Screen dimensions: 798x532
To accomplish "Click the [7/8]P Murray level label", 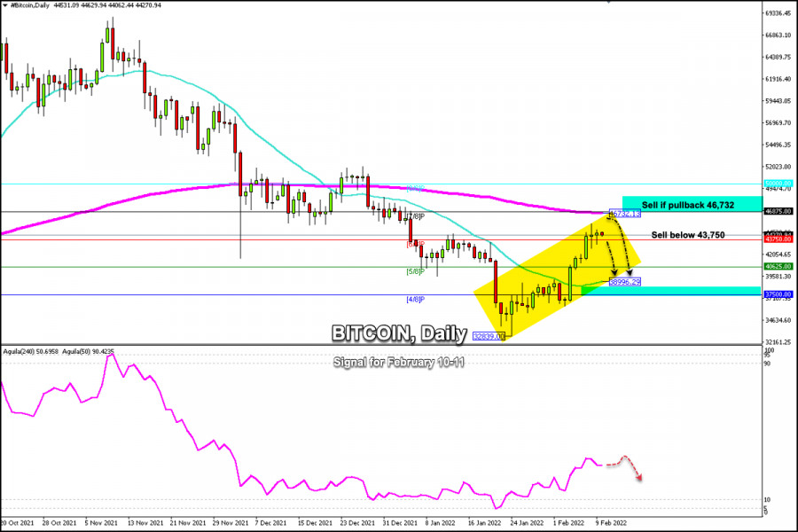I will click(x=415, y=216).
